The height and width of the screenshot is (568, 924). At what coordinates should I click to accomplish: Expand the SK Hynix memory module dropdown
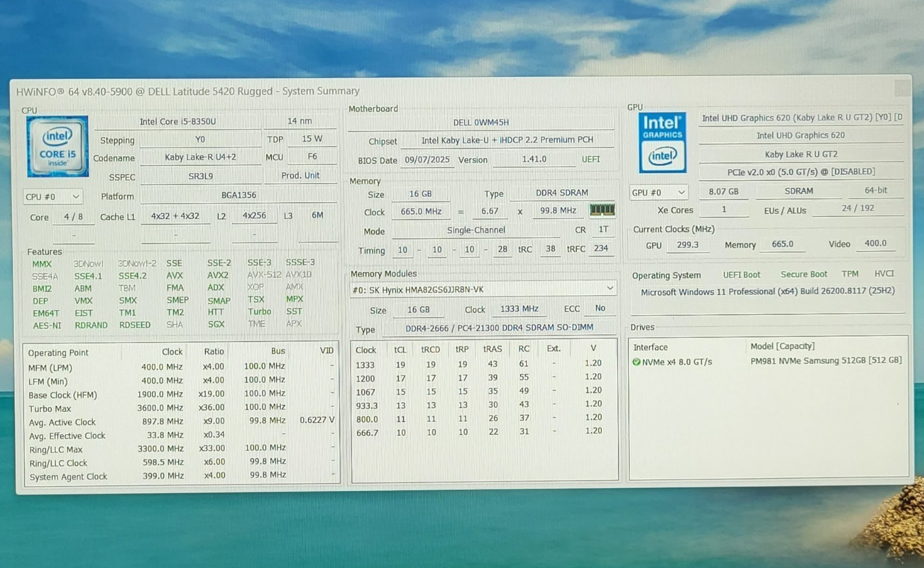[483, 289]
